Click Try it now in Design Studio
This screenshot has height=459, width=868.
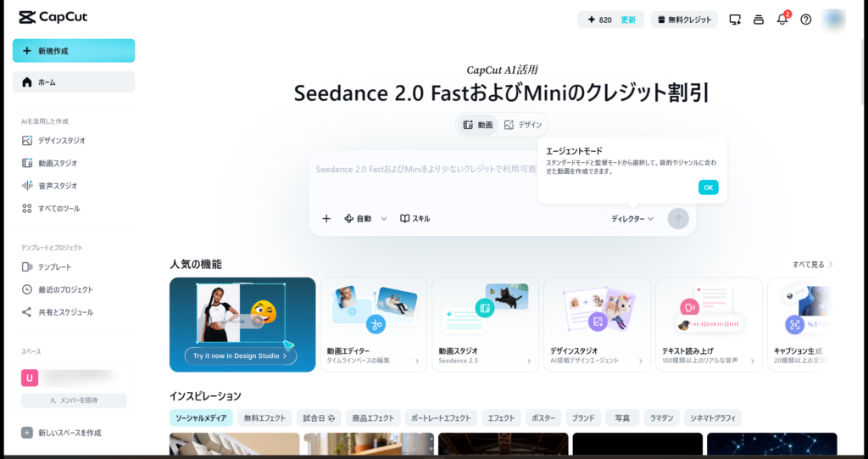click(240, 355)
